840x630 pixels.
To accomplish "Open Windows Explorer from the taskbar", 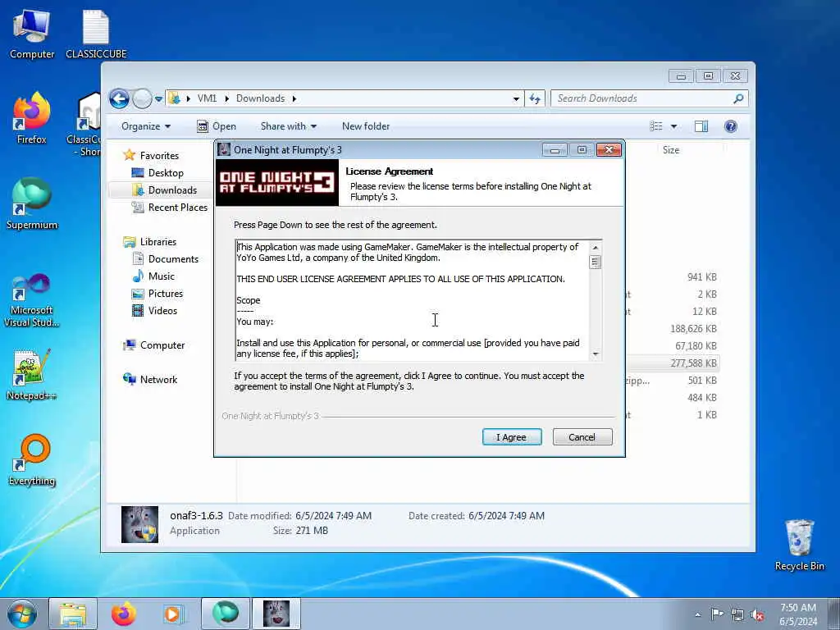I will (x=73, y=614).
